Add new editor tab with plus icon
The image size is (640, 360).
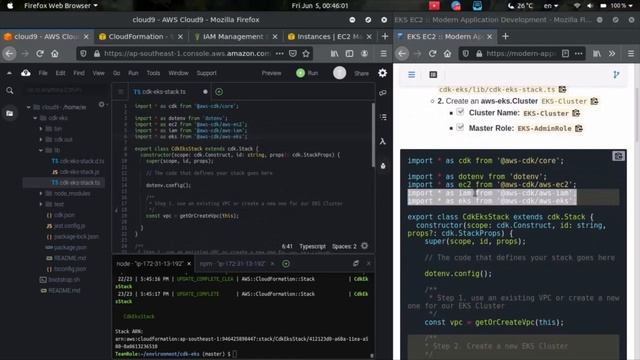click(x=219, y=92)
